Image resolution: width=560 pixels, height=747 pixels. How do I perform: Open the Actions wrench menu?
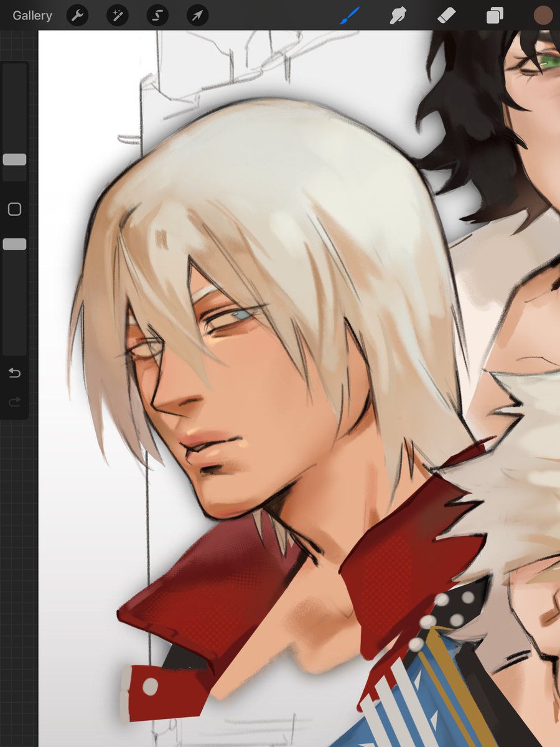77,16
